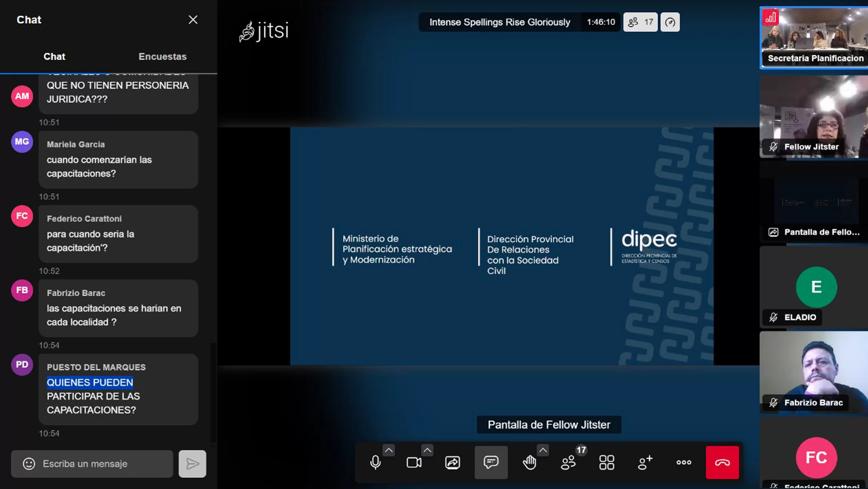Viewport: 868px width, 489px height.
Task: Close the chat panel
Action: 193,20
